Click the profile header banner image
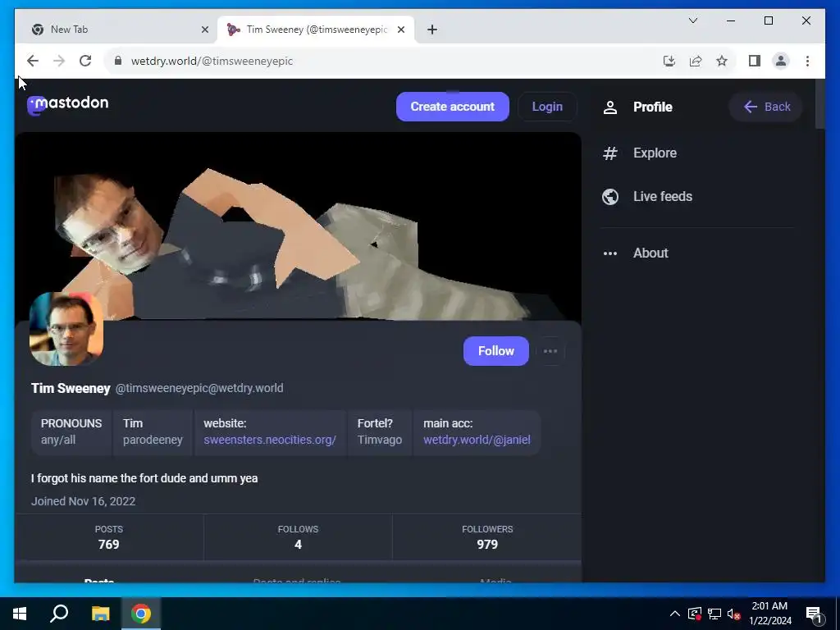 click(298, 226)
